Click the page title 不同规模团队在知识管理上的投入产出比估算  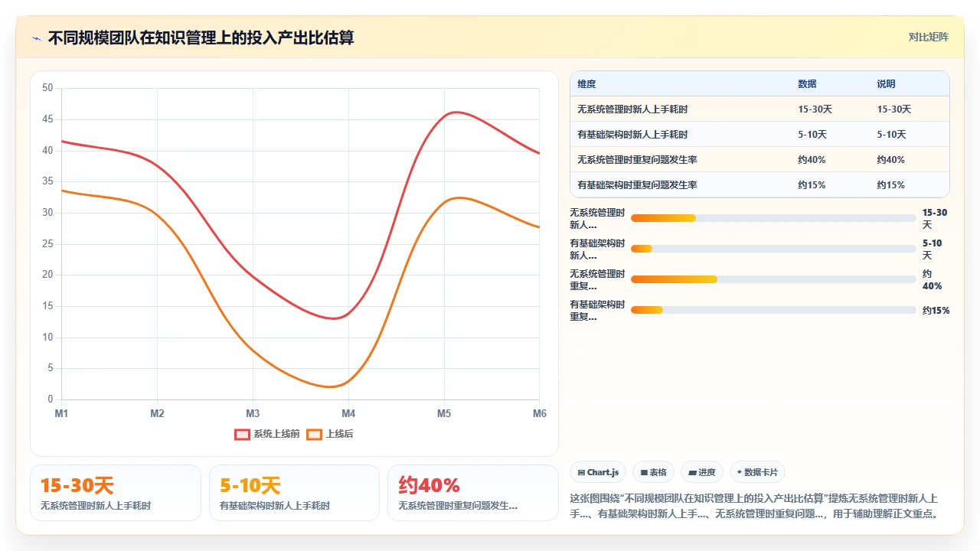201,37
